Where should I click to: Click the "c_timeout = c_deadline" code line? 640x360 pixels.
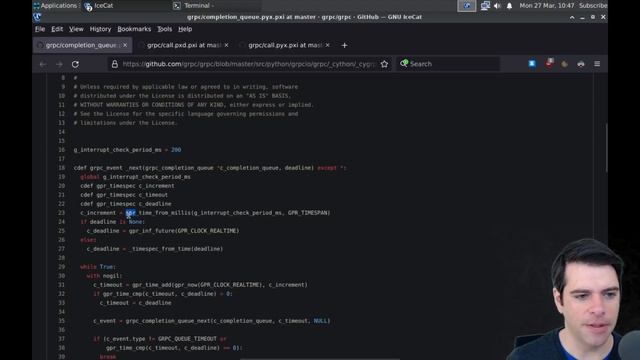coord(136,303)
